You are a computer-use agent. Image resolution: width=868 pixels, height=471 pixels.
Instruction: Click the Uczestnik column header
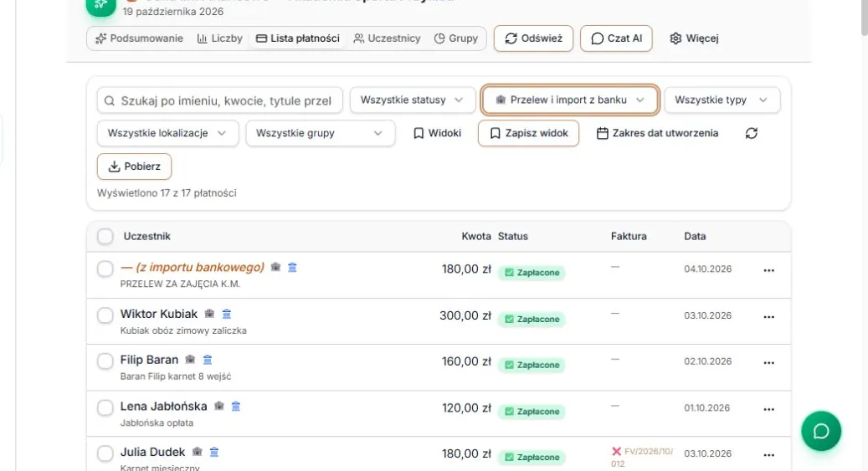pyautogui.click(x=146, y=236)
